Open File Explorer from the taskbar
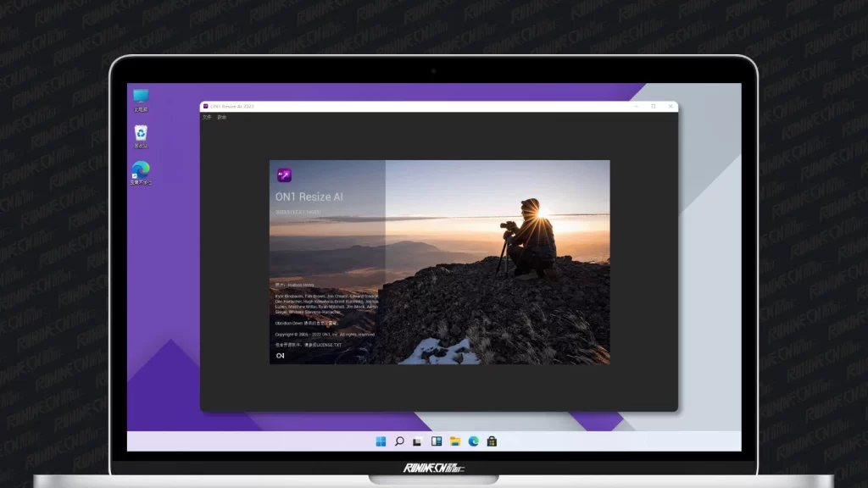The height and width of the screenshot is (488, 868). 455,441
